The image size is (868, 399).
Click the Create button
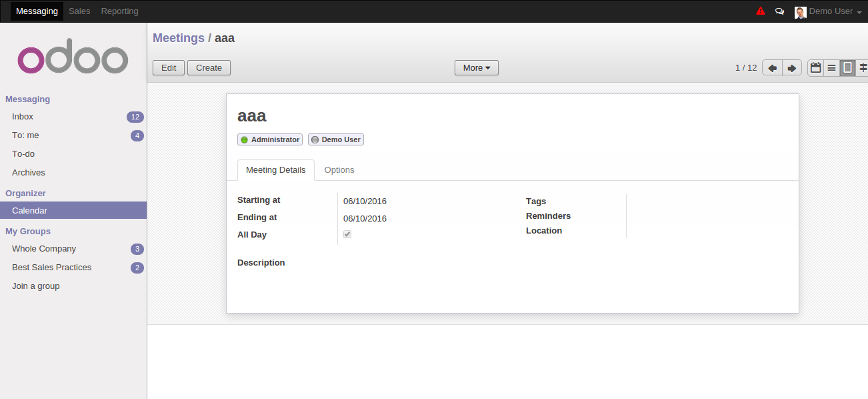pos(209,68)
